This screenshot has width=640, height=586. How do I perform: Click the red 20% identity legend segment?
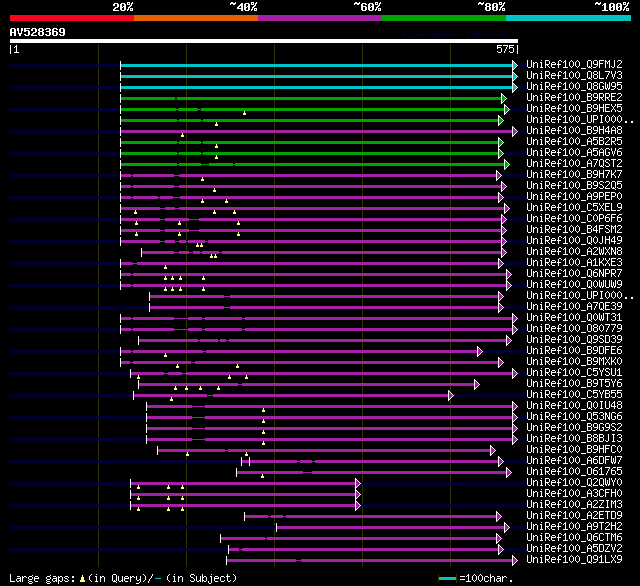(72, 18)
